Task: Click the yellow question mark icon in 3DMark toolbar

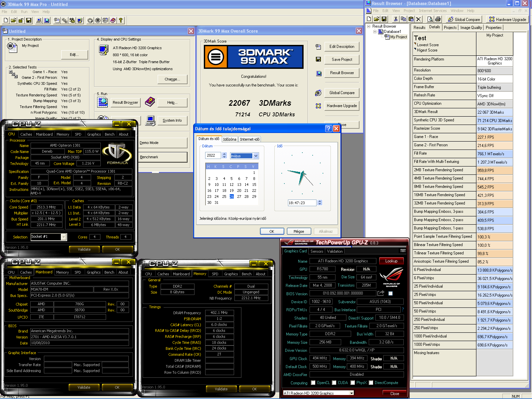Action: pos(121,20)
